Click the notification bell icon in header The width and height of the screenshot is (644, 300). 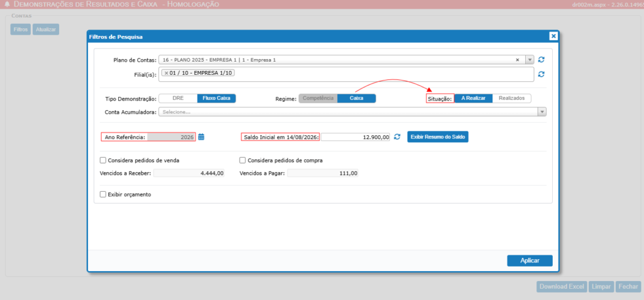(6, 4)
